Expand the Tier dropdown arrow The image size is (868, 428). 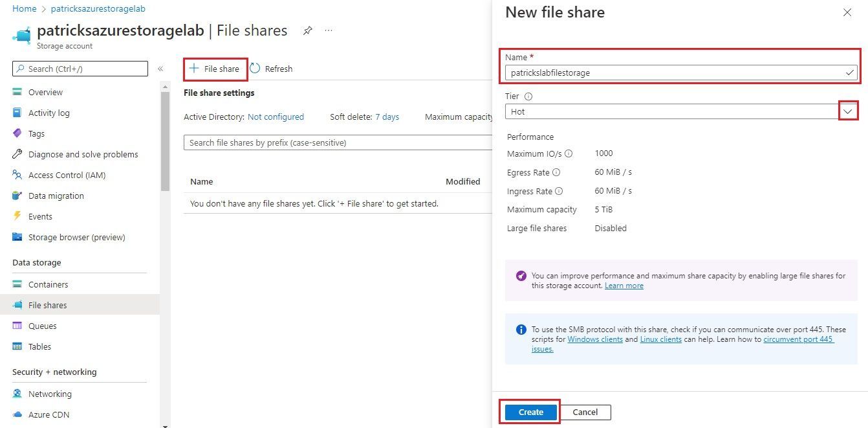click(x=849, y=111)
